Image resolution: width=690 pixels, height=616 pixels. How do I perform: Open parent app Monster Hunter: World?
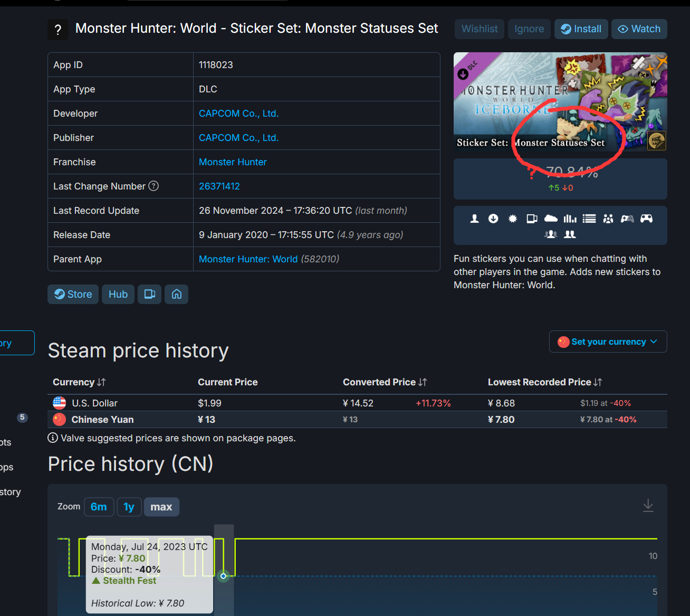click(248, 259)
